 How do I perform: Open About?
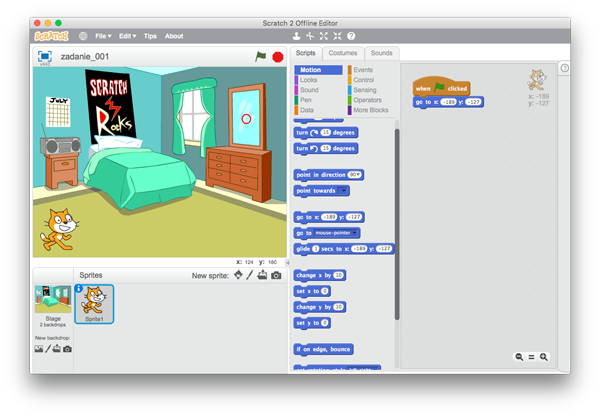174,36
